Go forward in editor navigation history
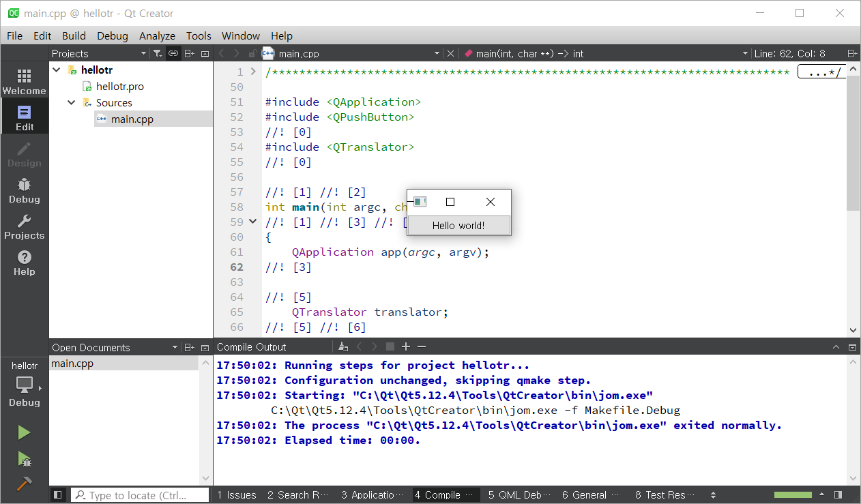The height and width of the screenshot is (504, 861). point(236,53)
